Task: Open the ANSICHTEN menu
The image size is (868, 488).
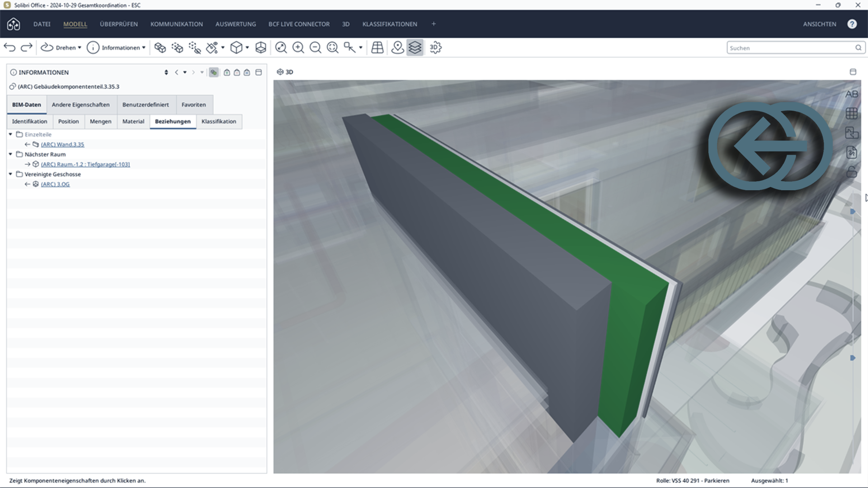Action: 820,24
